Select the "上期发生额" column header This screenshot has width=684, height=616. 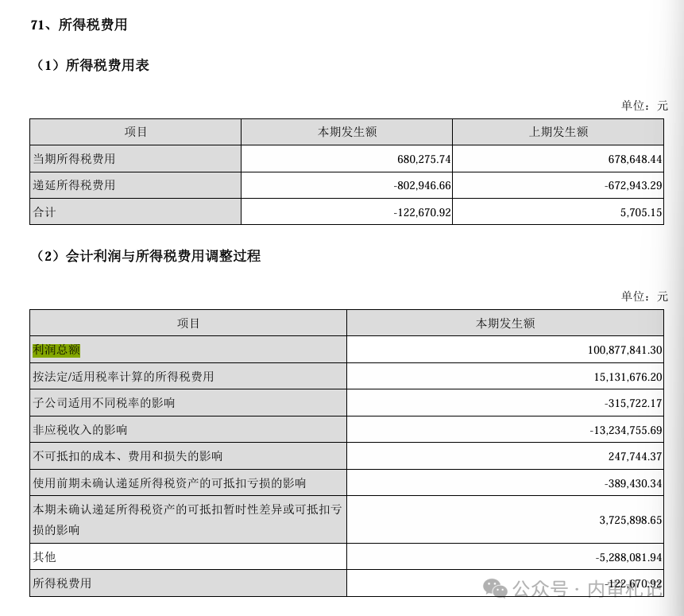point(558,132)
